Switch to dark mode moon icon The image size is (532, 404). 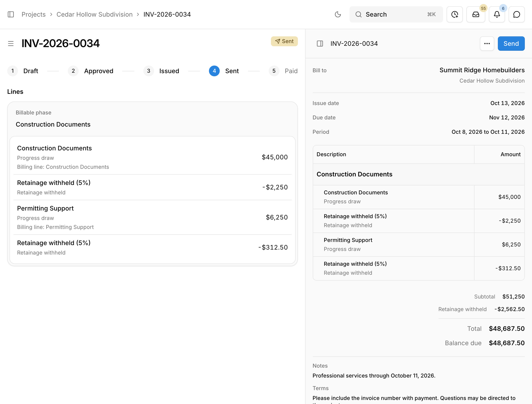click(338, 14)
